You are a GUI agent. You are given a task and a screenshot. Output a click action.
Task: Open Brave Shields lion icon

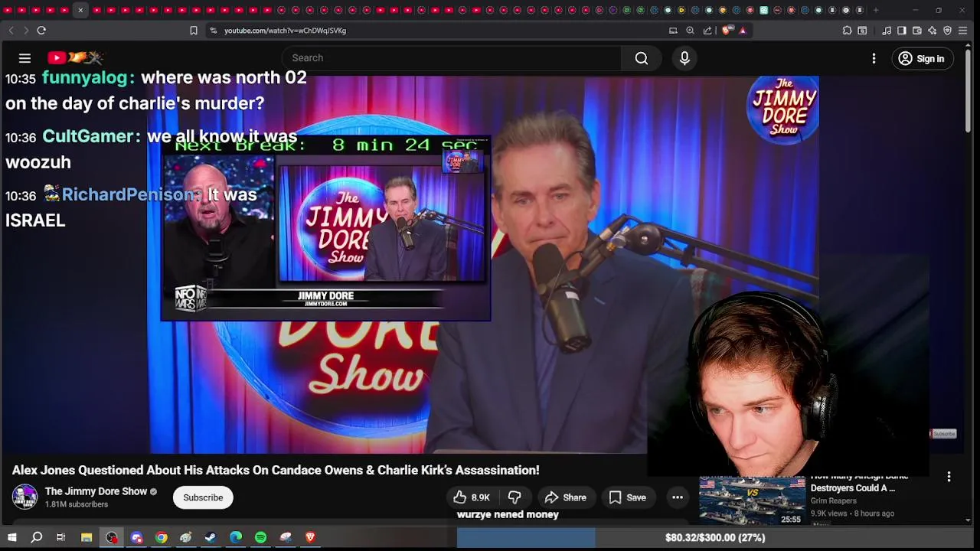tap(727, 31)
